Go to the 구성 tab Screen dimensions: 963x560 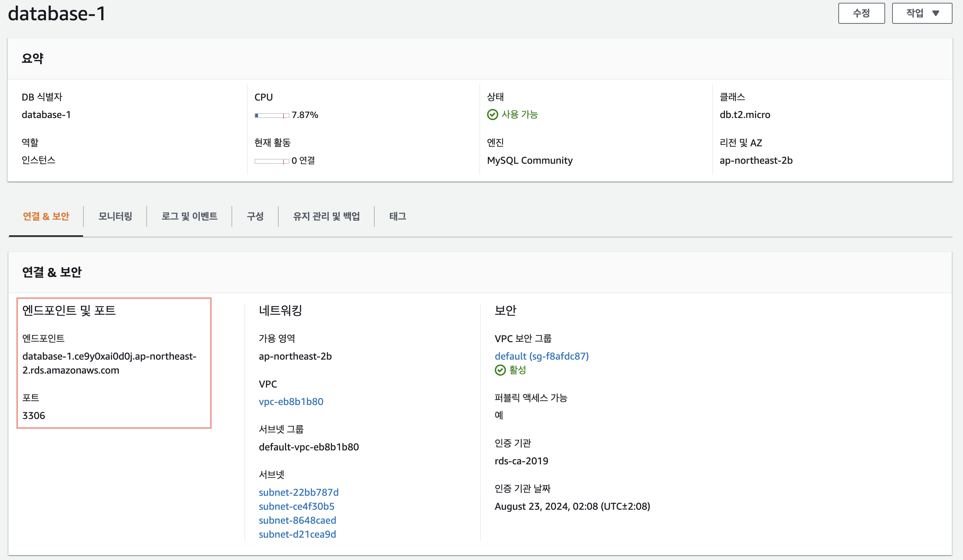[255, 216]
